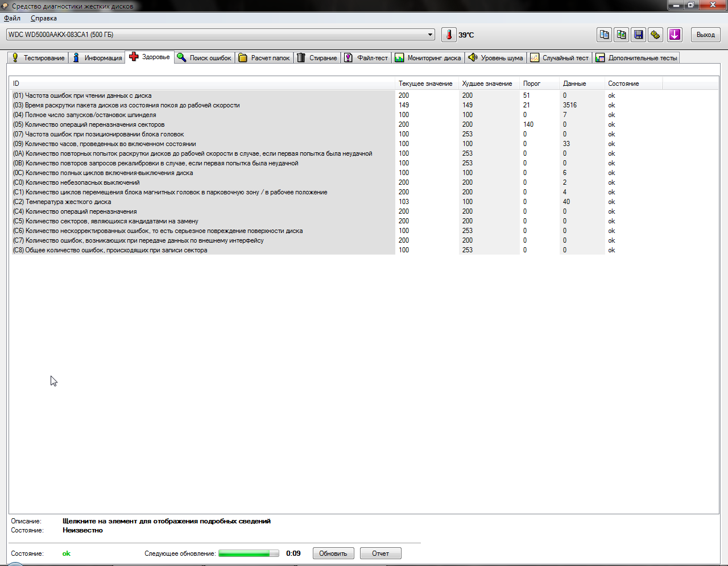728x566 pixels.
Task: Click the application icon in the title bar
Action: click(x=5, y=6)
